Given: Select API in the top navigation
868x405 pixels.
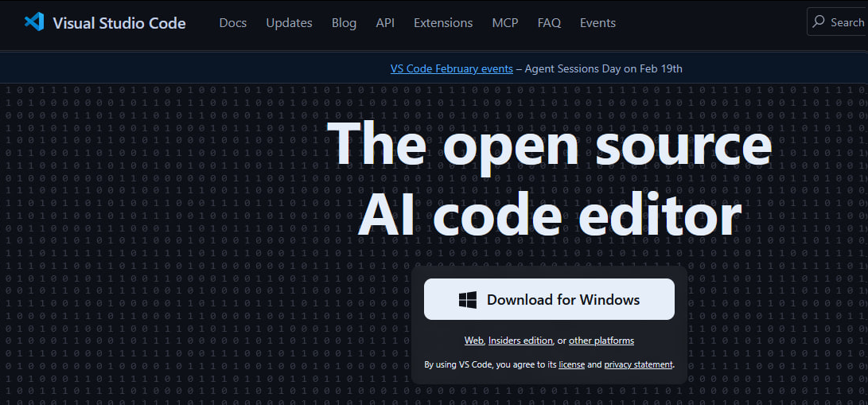Looking at the screenshot, I should tap(385, 22).
